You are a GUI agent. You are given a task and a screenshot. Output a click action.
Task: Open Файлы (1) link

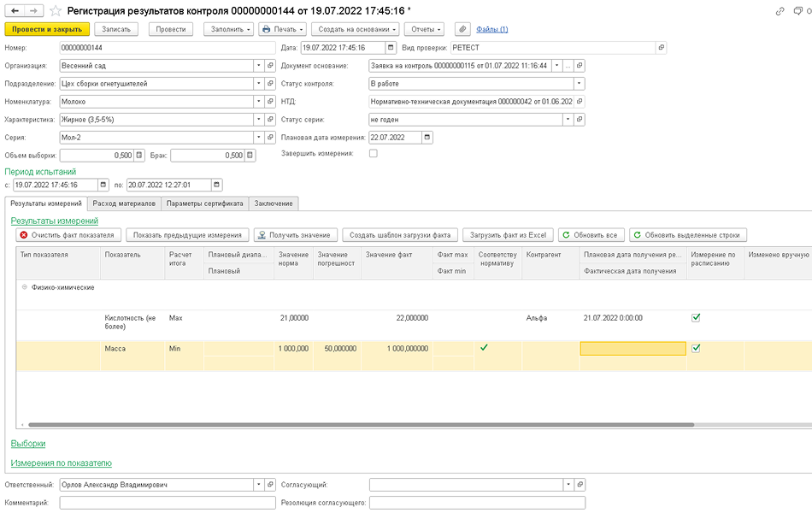tap(492, 30)
